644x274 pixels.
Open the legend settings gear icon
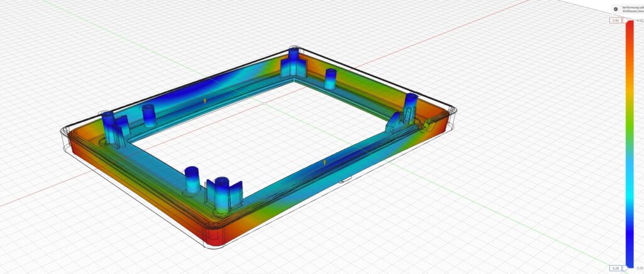[616, 9]
